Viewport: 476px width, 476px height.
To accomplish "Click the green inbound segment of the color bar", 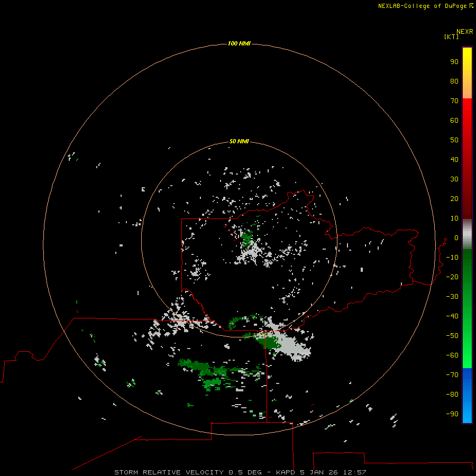I will tap(467, 309).
